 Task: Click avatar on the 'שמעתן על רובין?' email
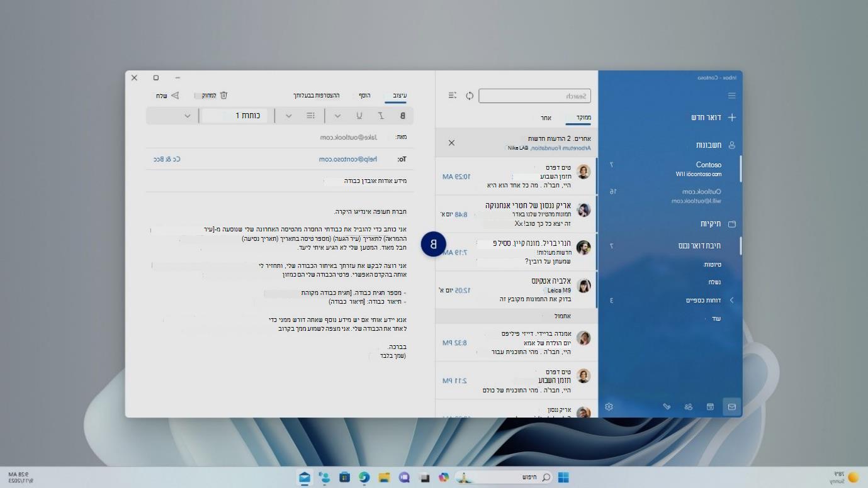coord(585,248)
